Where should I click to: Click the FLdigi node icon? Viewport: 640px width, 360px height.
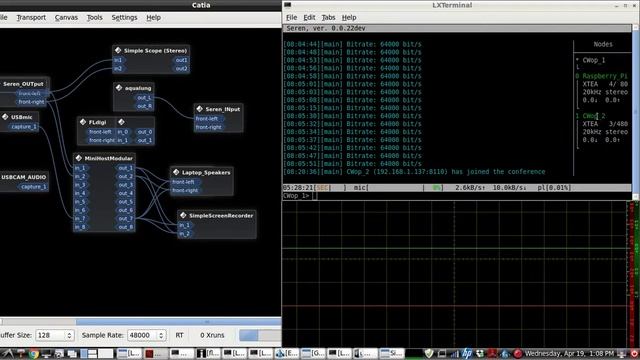[x=83, y=122]
